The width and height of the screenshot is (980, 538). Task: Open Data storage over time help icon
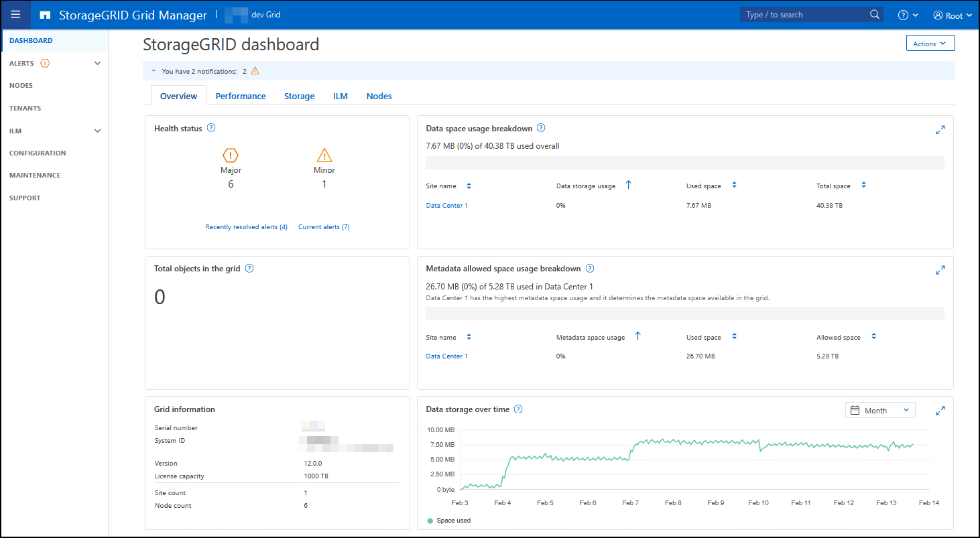[x=518, y=409]
